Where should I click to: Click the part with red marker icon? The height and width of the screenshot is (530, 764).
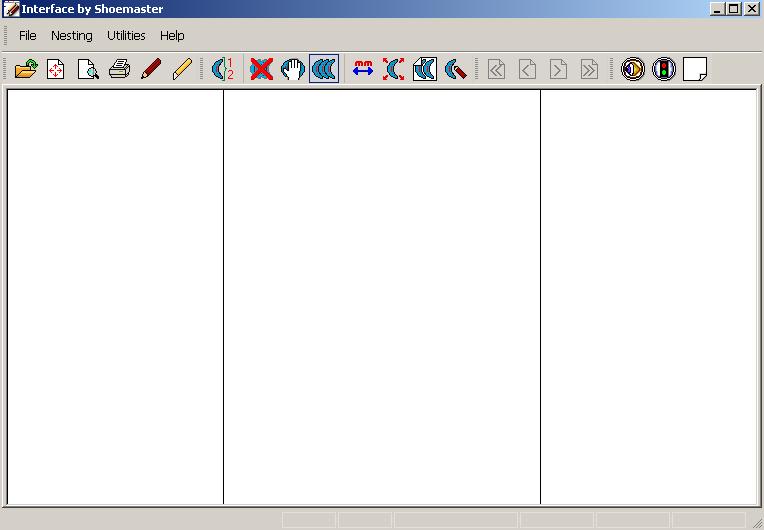coord(456,69)
